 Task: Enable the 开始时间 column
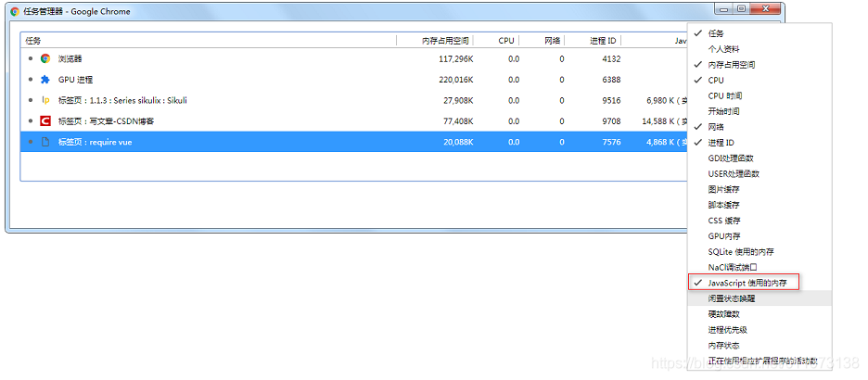759,111
